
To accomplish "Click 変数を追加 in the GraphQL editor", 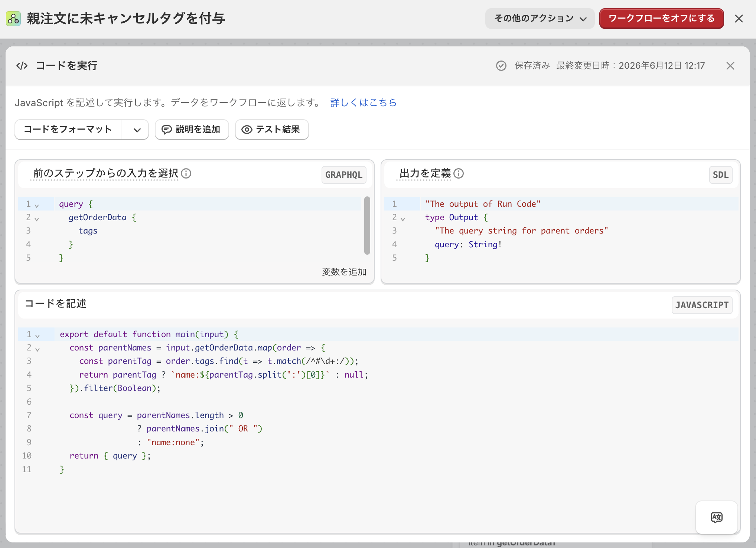I will click(344, 272).
